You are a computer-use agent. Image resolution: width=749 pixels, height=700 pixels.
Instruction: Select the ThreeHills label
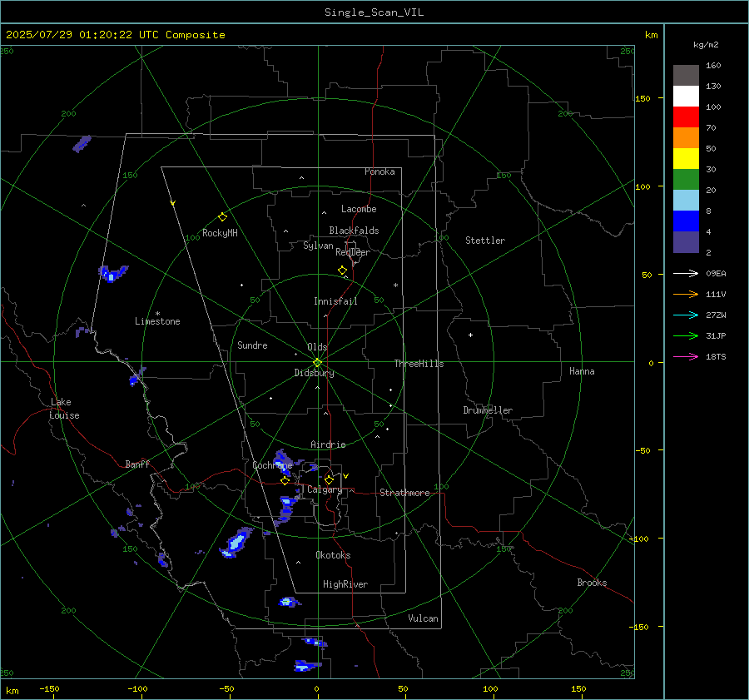pyautogui.click(x=419, y=364)
